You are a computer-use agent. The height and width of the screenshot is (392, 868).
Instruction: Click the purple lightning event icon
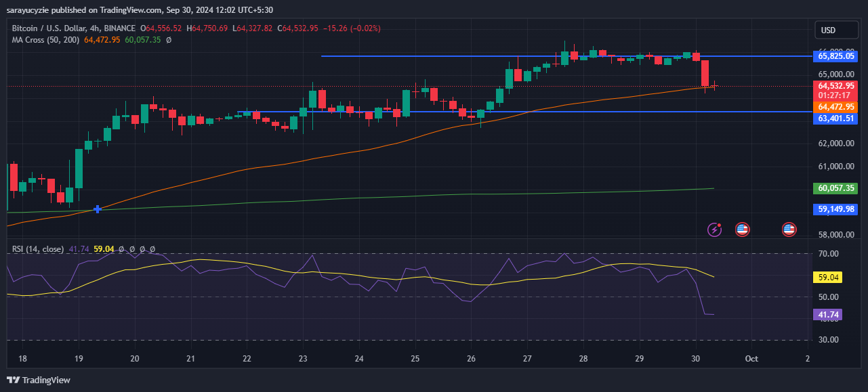715,230
